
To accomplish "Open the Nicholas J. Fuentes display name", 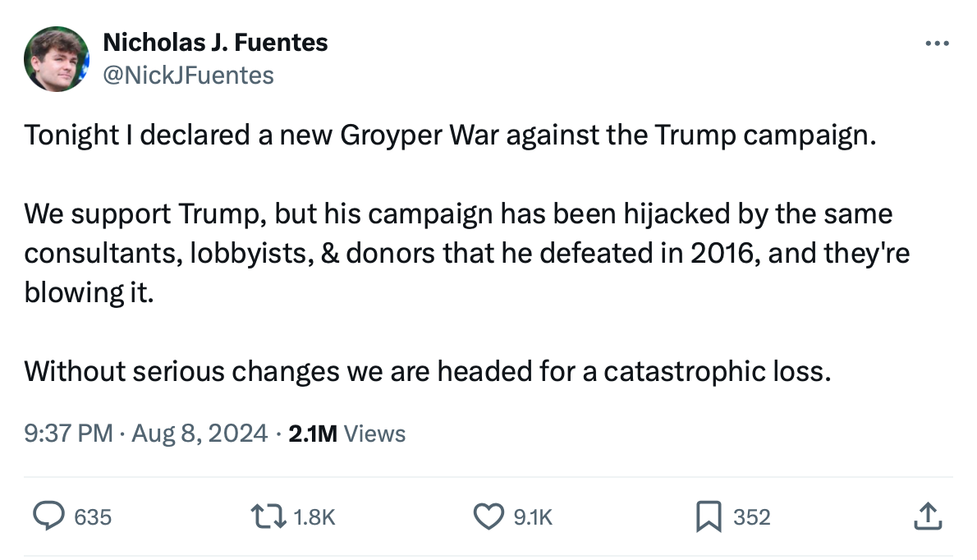I will 215,43.
